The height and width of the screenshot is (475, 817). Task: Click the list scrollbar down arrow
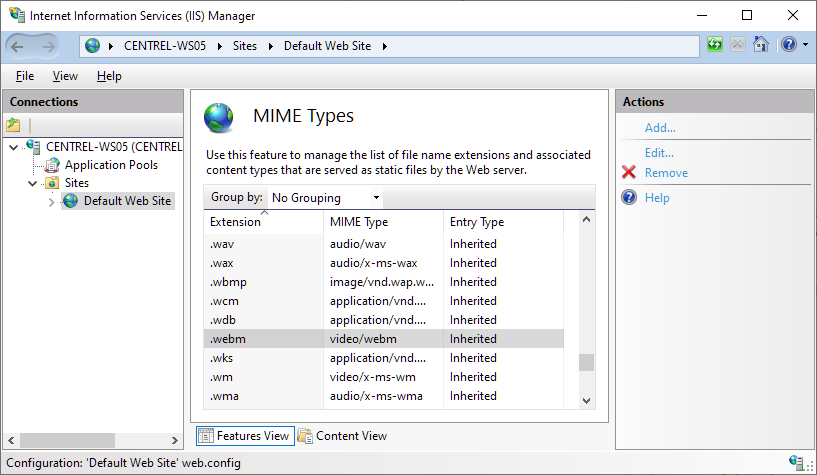[587, 400]
